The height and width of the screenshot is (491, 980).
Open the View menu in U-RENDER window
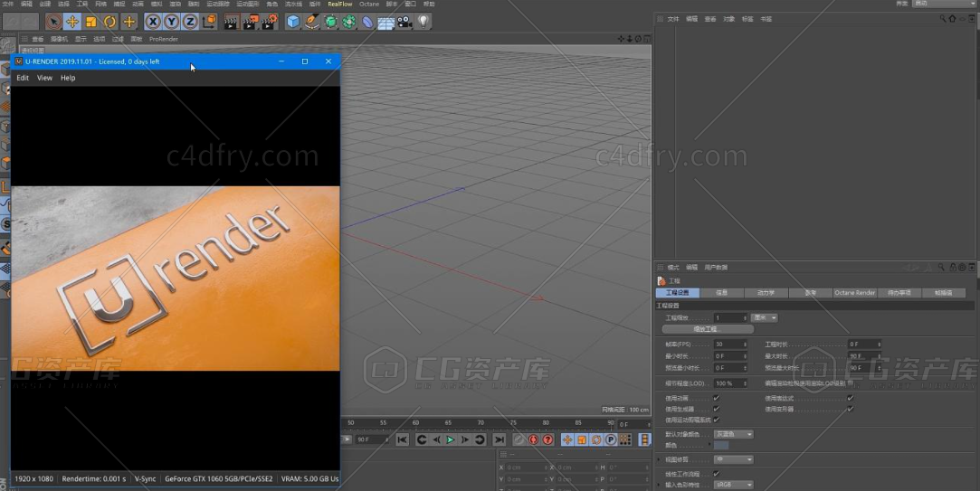[x=44, y=78]
